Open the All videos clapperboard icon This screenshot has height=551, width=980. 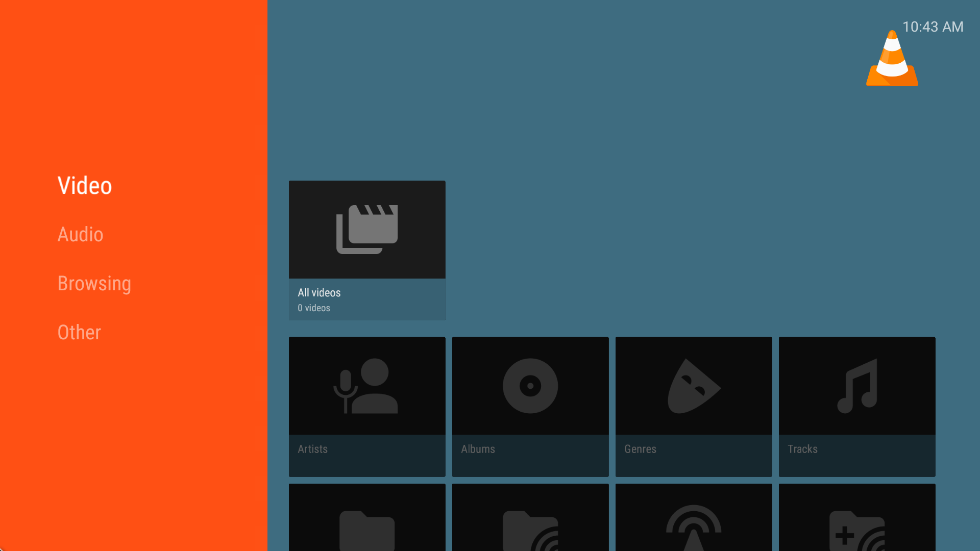click(367, 230)
